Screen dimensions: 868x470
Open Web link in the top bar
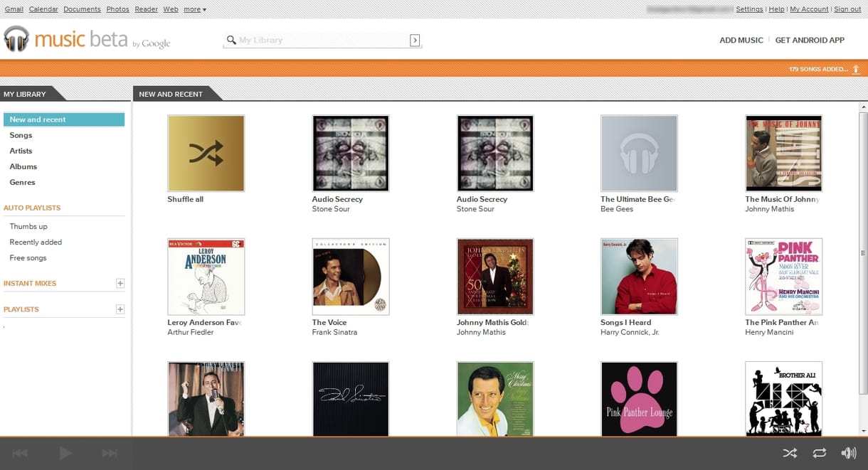coord(171,9)
